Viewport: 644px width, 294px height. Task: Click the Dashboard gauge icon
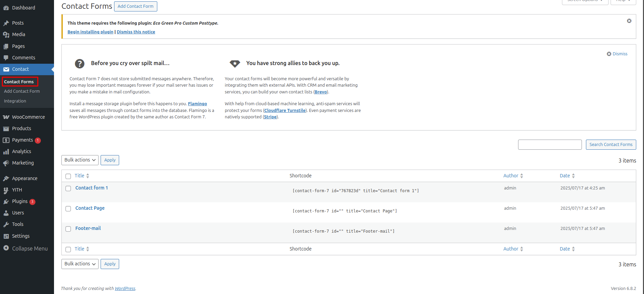click(x=6, y=8)
